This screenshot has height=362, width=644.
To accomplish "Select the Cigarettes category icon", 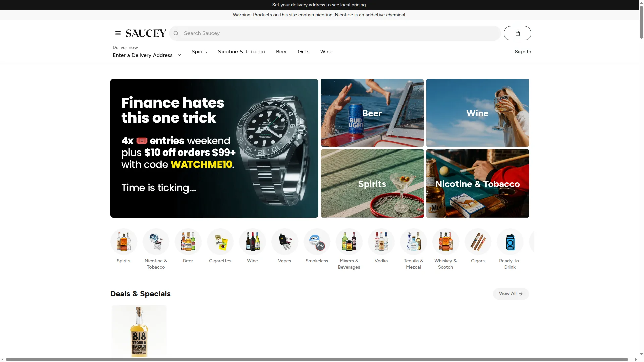I will click(220, 242).
